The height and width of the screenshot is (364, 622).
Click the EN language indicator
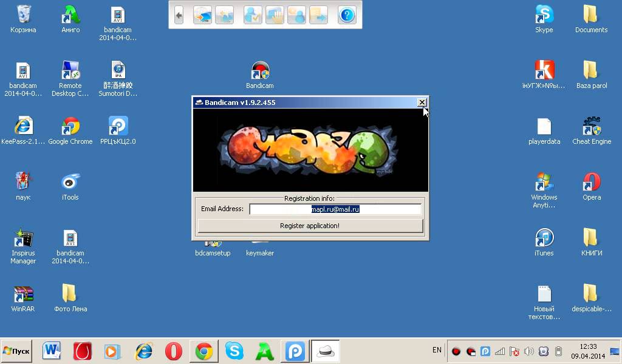coord(437,350)
